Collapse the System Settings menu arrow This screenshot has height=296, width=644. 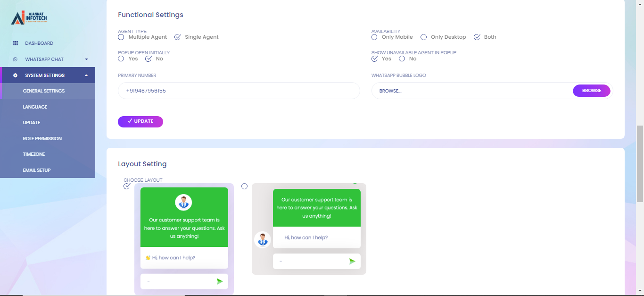[x=86, y=76]
